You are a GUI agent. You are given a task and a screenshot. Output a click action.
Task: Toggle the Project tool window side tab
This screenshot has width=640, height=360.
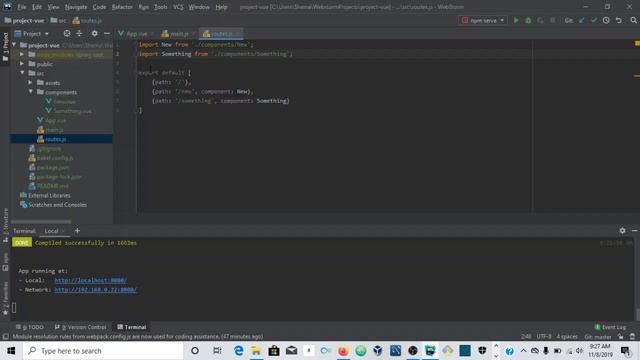point(5,47)
